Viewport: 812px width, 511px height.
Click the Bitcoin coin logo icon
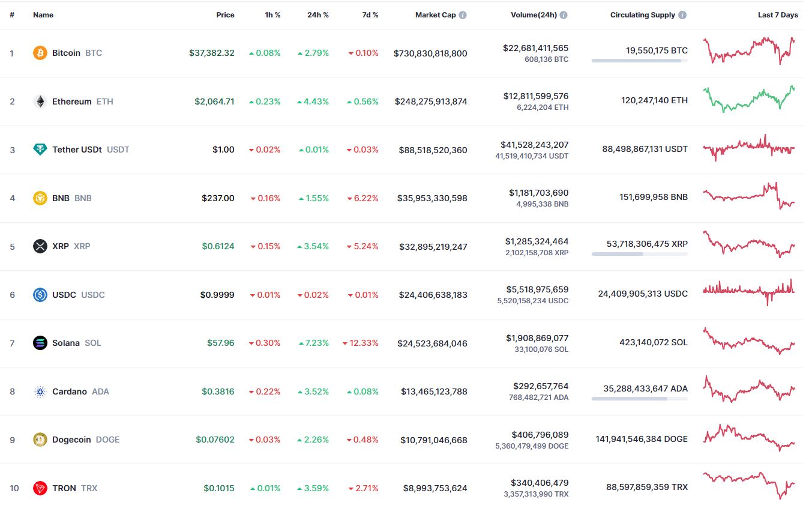40,53
